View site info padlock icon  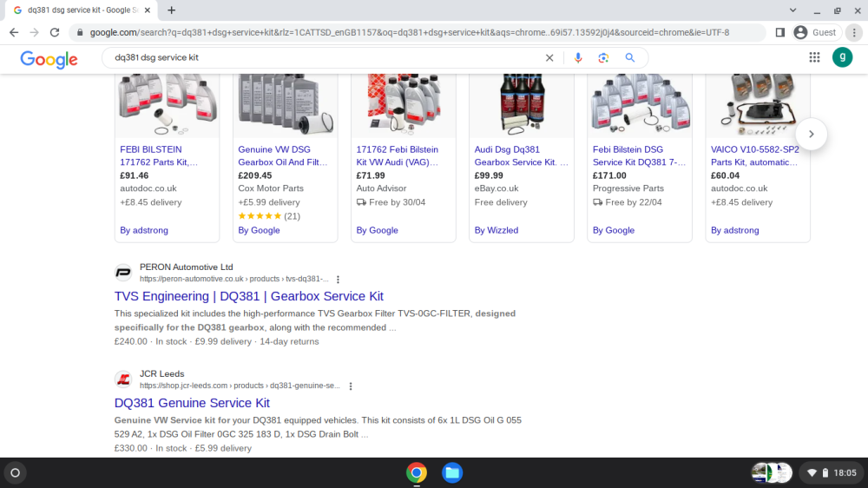(80, 33)
